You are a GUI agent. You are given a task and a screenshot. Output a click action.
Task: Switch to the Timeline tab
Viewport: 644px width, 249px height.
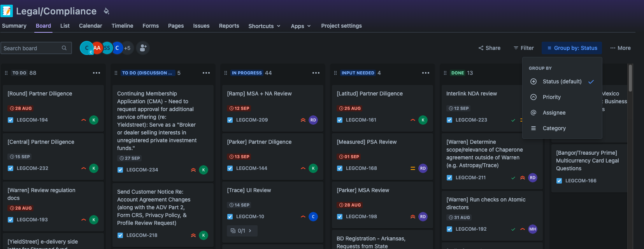[122, 26]
